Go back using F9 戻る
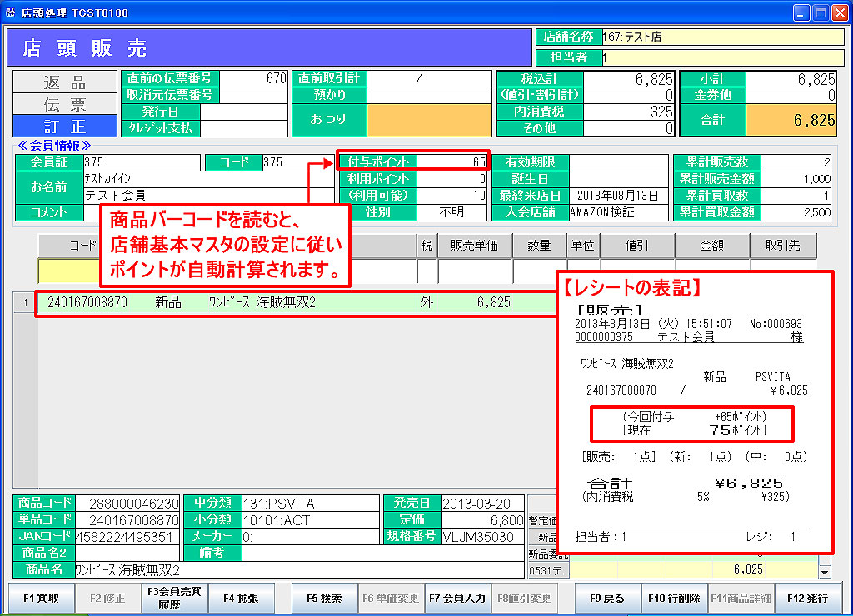 point(607,598)
